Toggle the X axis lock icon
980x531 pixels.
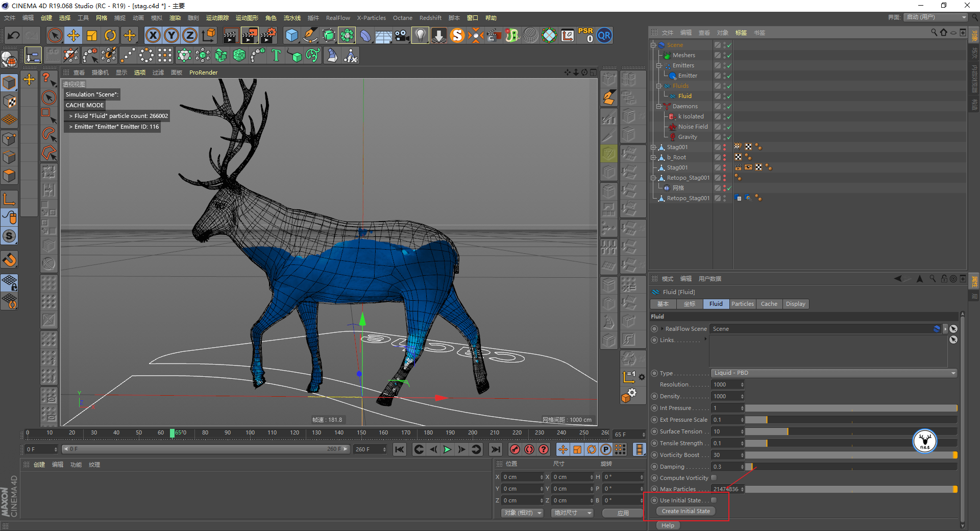click(x=153, y=35)
